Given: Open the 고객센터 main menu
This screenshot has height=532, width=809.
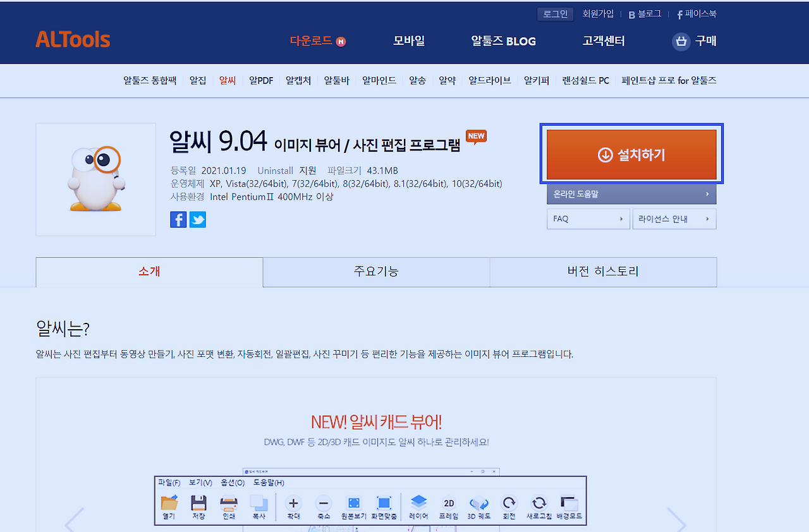Looking at the screenshot, I should click(x=604, y=41).
